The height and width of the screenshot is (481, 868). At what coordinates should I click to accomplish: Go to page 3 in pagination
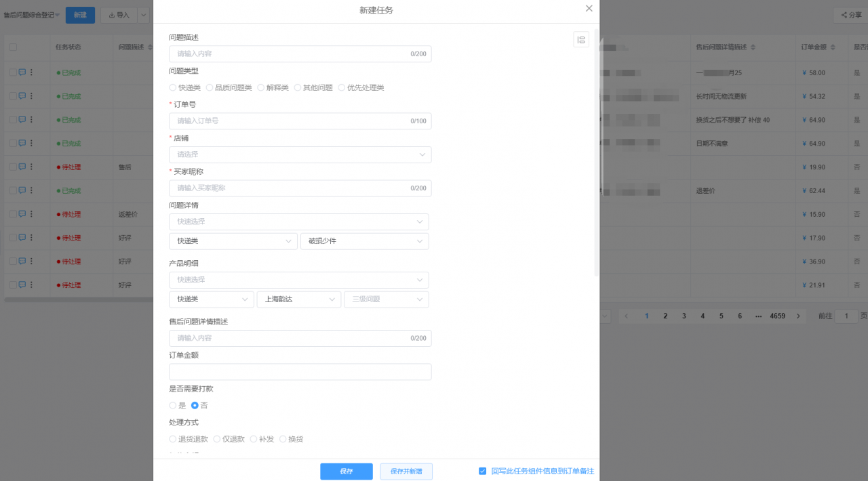point(684,316)
